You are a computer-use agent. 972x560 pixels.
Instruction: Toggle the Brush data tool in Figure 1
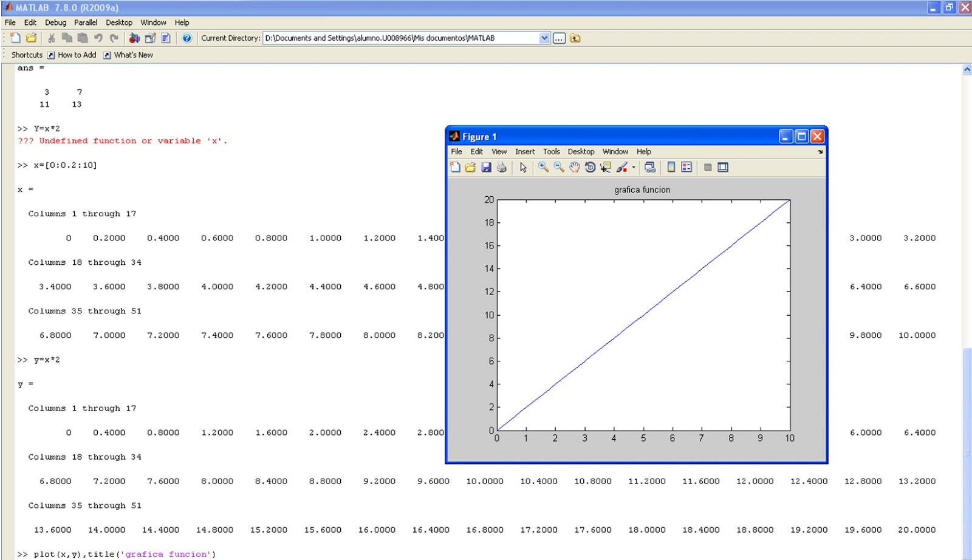pos(621,167)
